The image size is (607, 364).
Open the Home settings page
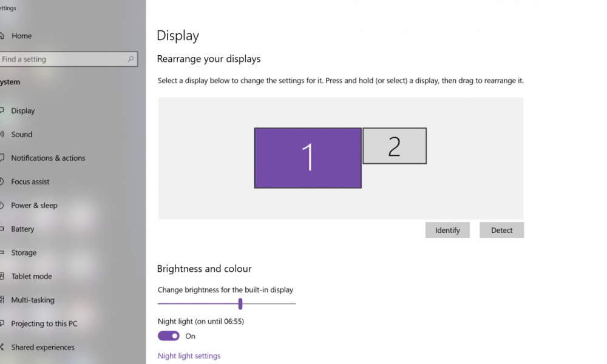[21, 36]
